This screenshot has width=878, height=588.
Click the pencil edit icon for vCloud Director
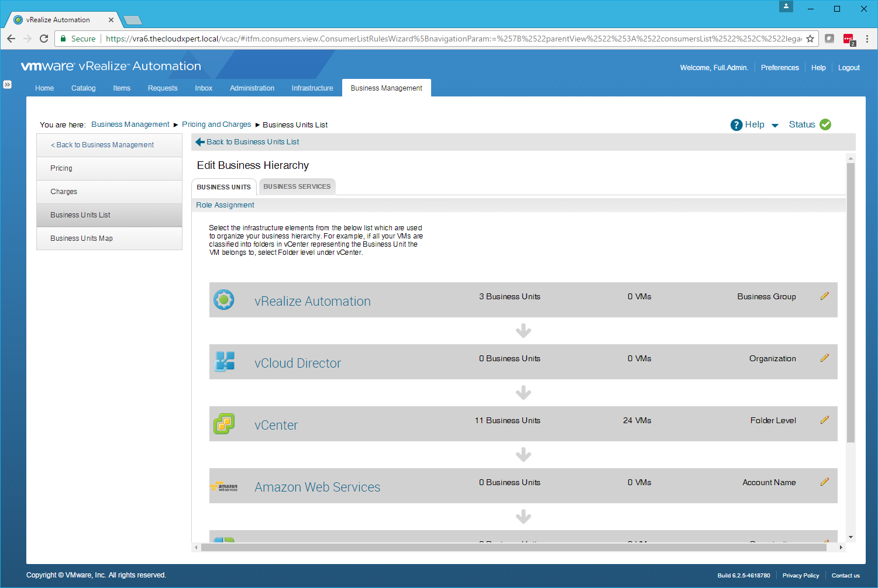pyautogui.click(x=824, y=358)
